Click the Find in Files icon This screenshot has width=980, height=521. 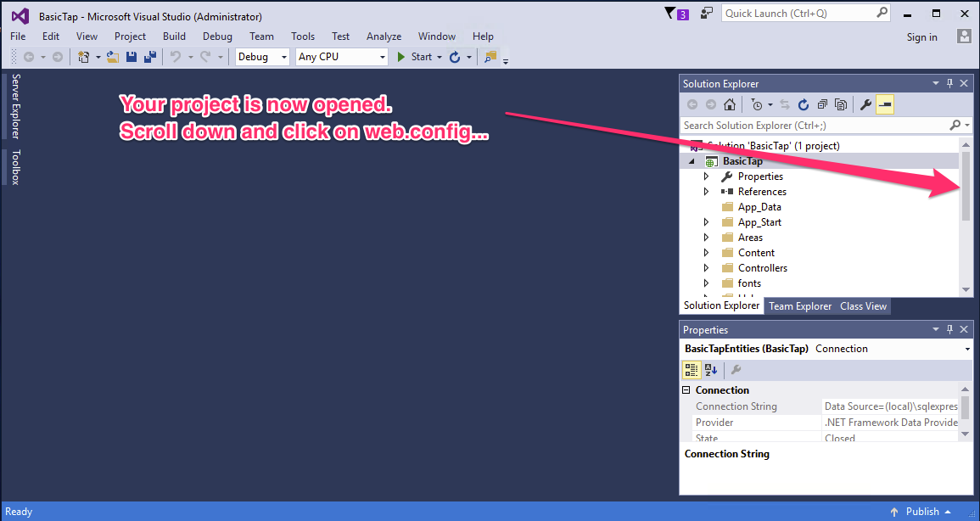(490, 57)
